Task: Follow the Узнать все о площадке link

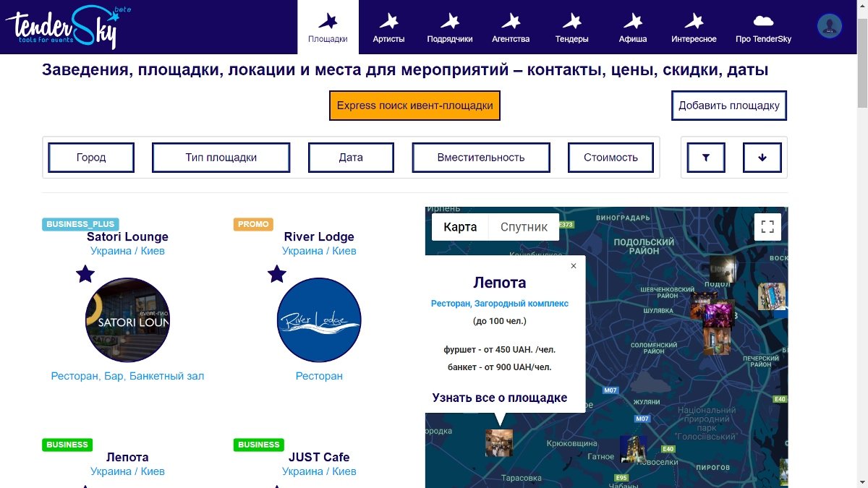Action: click(499, 398)
